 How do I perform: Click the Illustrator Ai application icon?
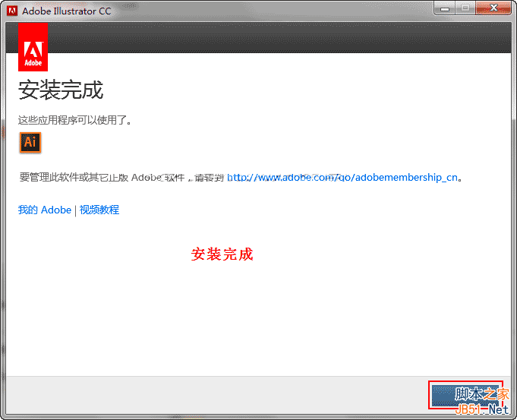pyautogui.click(x=30, y=143)
